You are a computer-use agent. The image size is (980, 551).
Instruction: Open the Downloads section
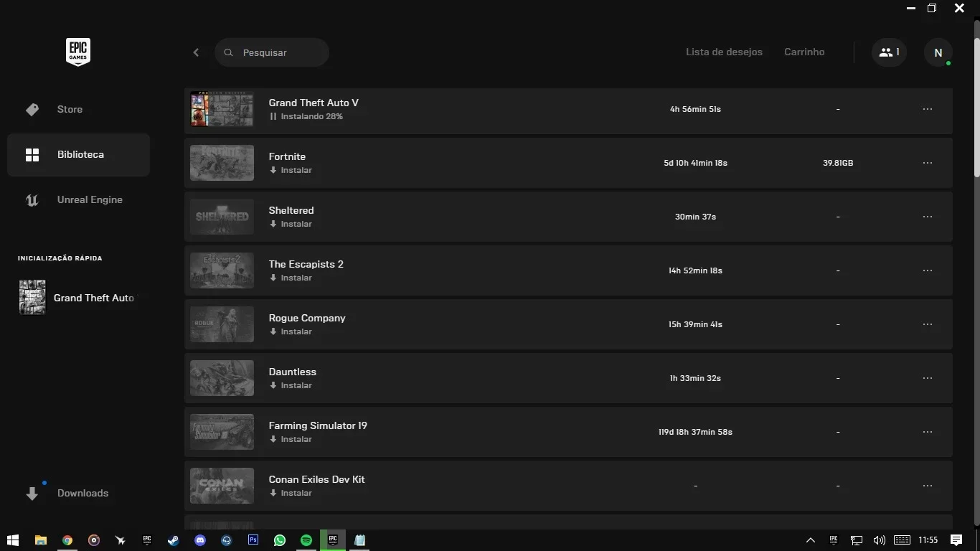[x=78, y=493]
